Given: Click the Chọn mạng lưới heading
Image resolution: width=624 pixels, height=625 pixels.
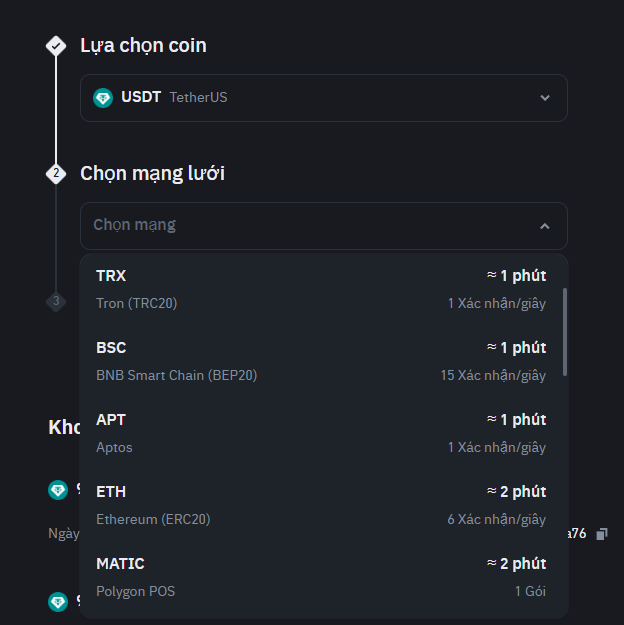Looking at the screenshot, I should 152,174.
